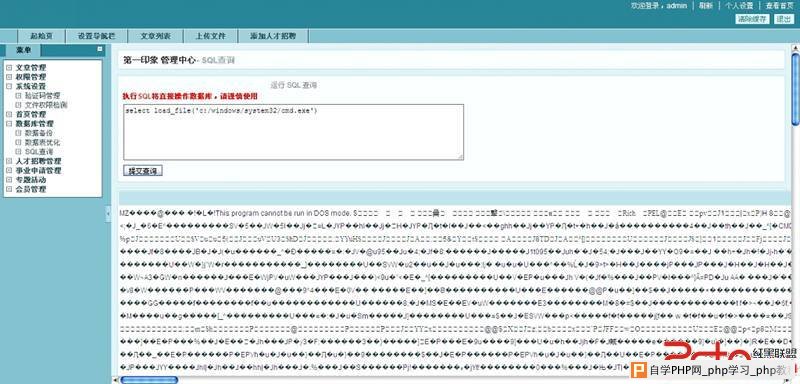The image size is (800, 384).
Task: Click the node icon beside 验证码管理
Action: pos(18,95)
